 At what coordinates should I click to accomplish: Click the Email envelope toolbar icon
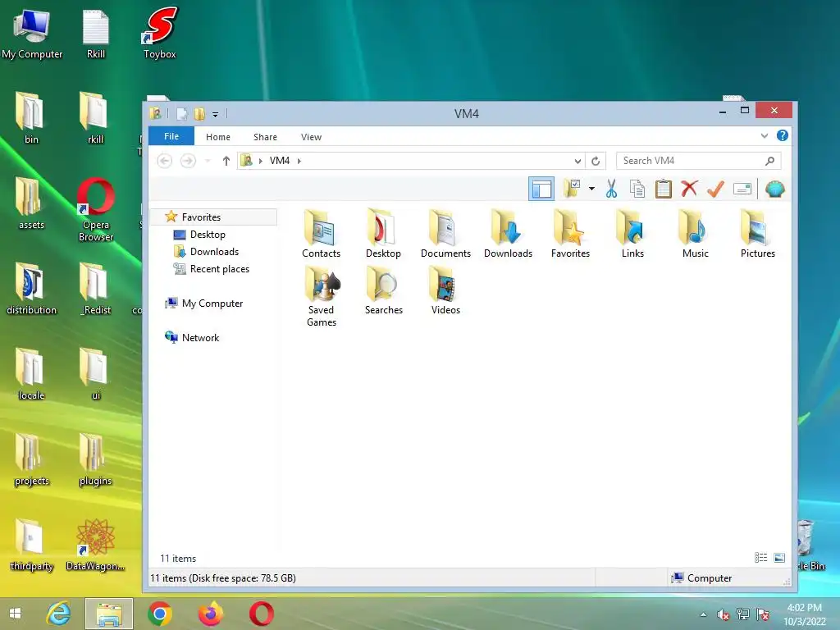tap(742, 189)
